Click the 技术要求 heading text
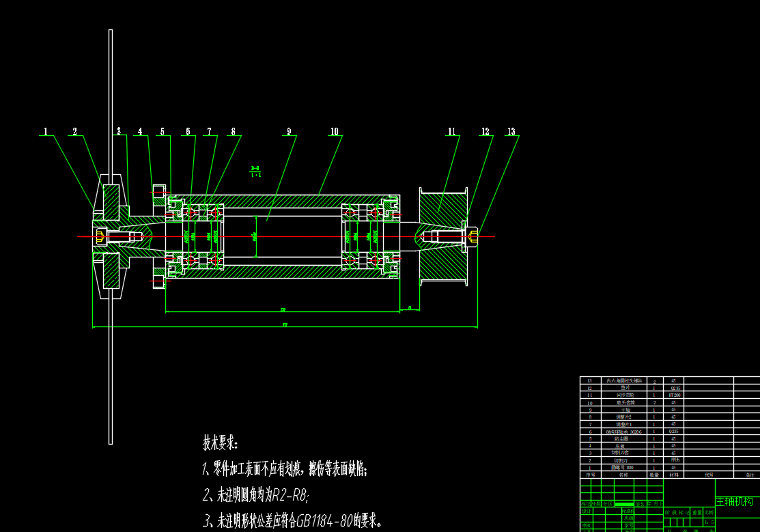Viewport: 760px width, 532px height. pyautogui.click(x=221, y=443)
